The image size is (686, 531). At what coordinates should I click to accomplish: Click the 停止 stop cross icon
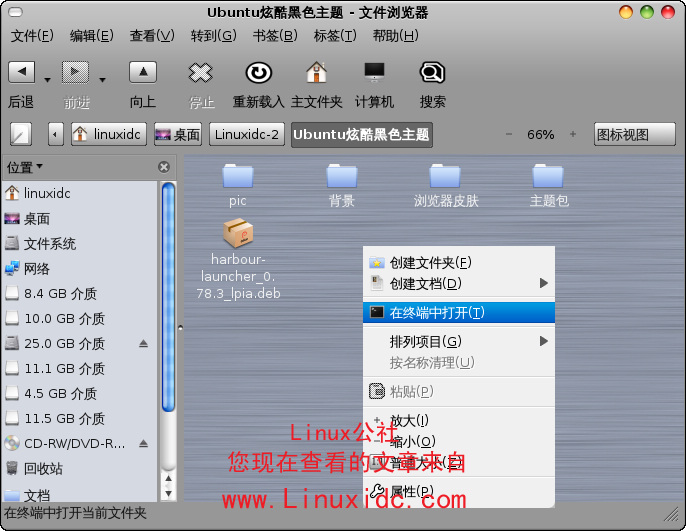(x=200, y=73)
